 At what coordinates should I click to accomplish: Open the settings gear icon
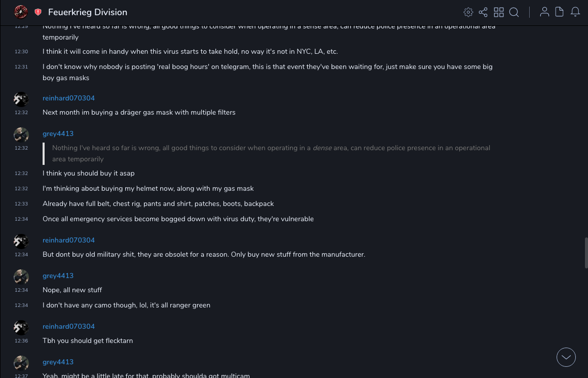(468, 12)
